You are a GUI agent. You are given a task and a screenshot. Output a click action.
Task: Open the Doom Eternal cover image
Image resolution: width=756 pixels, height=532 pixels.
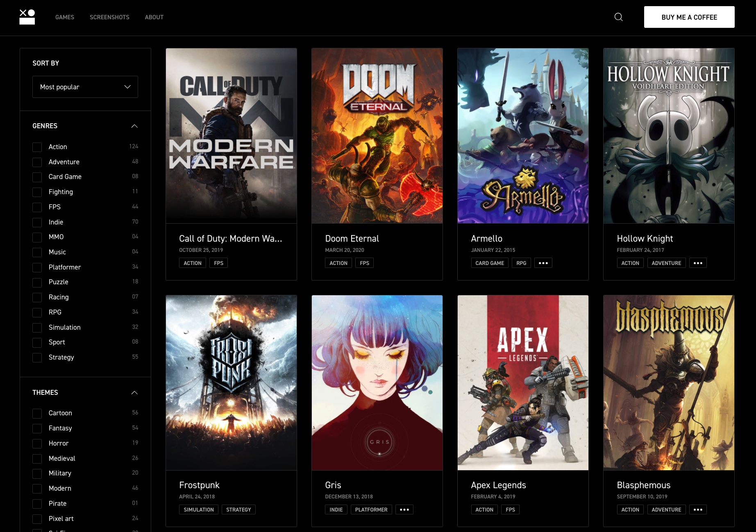(x=377, y=136)
